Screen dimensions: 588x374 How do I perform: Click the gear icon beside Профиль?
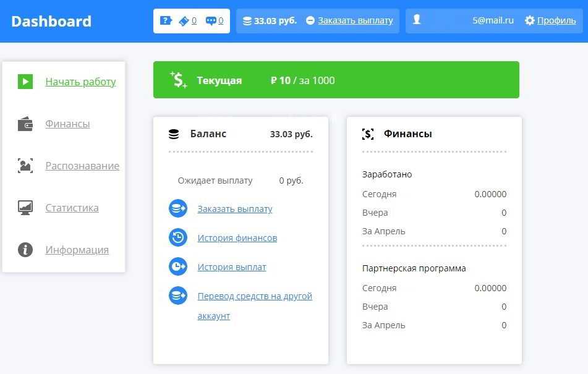pyautogui.click(x=529, y=20)
